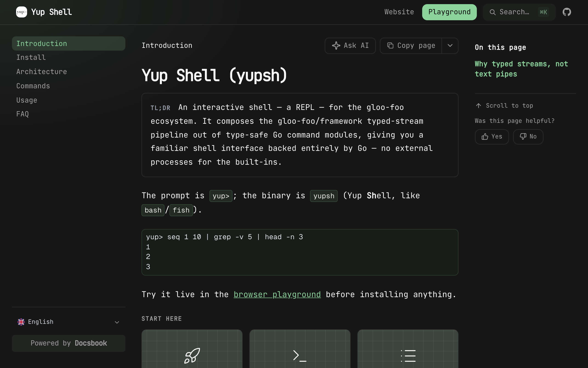Click the search magnifier icon

[x=492, y=12]
